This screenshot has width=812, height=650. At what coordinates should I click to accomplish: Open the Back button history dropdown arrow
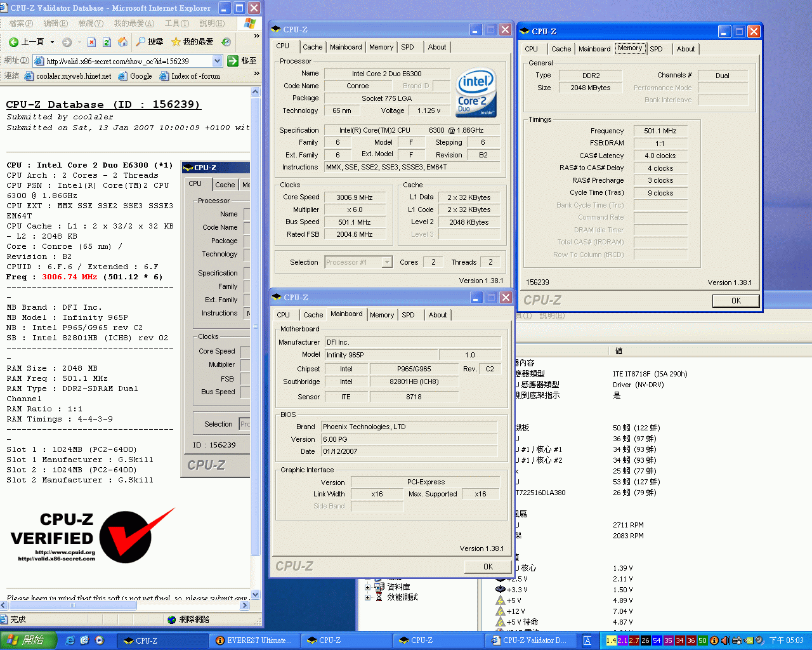click(x=52, y=43)
